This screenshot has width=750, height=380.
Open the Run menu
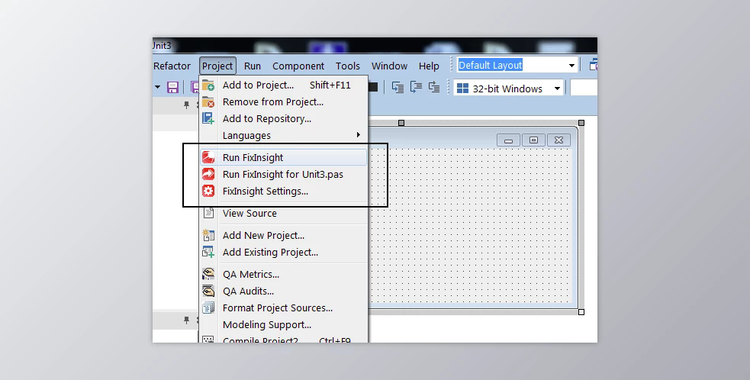[253, 66]
